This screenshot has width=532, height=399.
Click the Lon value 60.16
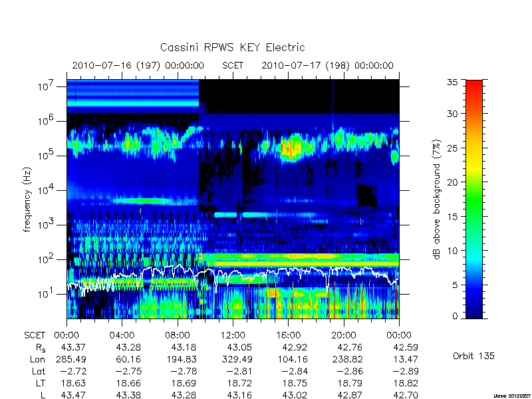point(128,359)
